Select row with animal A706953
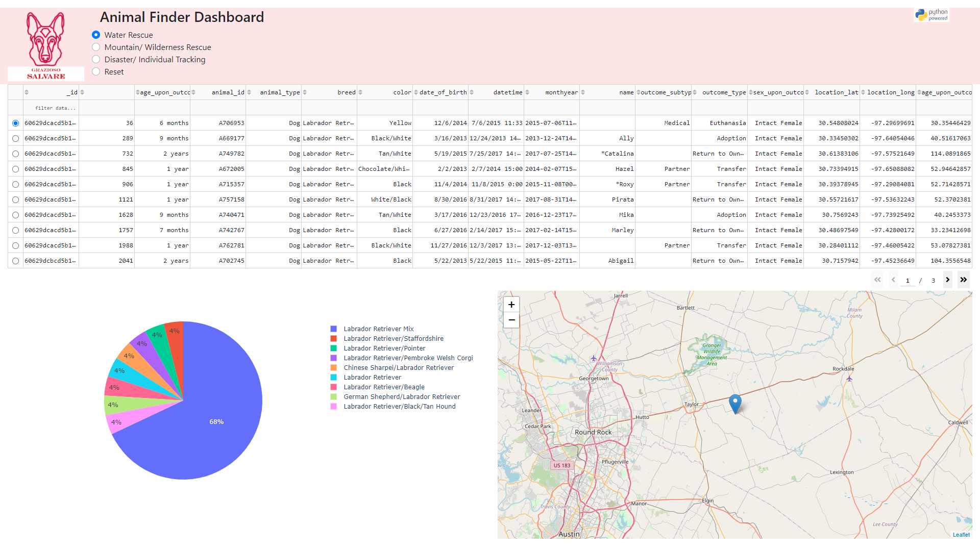This screenshot has height=551, width=980. coord(15,123)
